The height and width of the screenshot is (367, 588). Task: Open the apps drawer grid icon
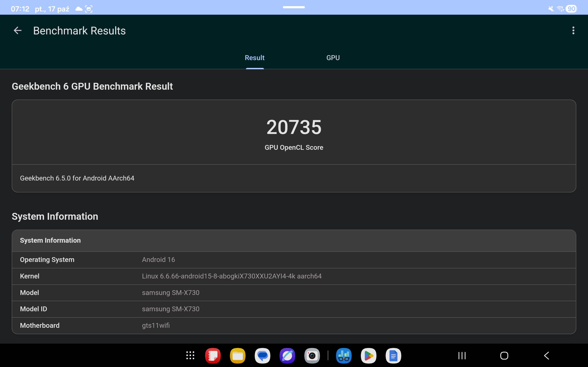click(x=190, y=356)
